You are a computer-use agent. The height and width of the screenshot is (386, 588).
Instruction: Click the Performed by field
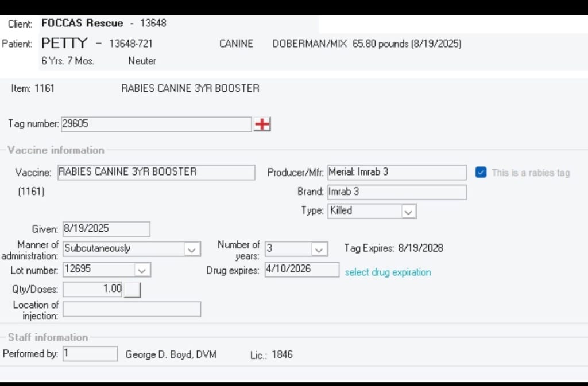[x=90, y=354]
